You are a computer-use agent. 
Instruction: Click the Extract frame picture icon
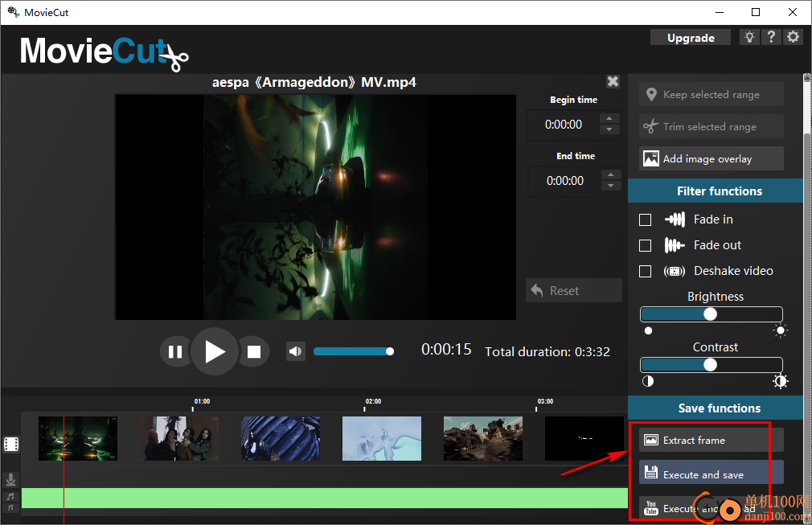tap(651, 440)
